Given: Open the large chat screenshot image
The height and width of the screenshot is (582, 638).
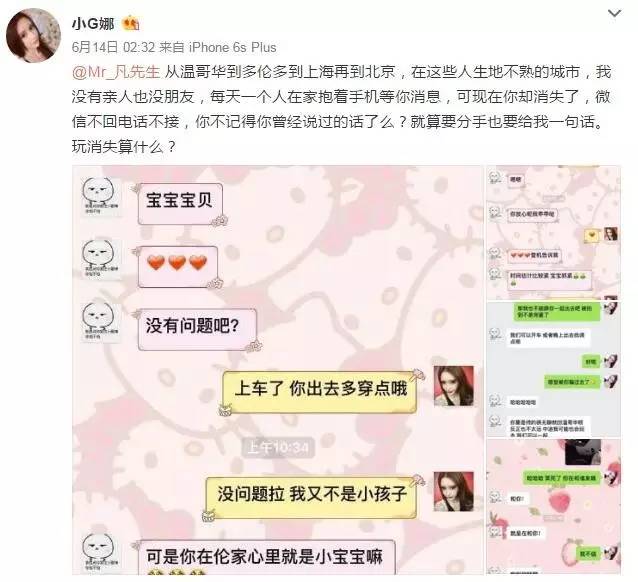Looking at the screenshot, I should click(278, 370).
